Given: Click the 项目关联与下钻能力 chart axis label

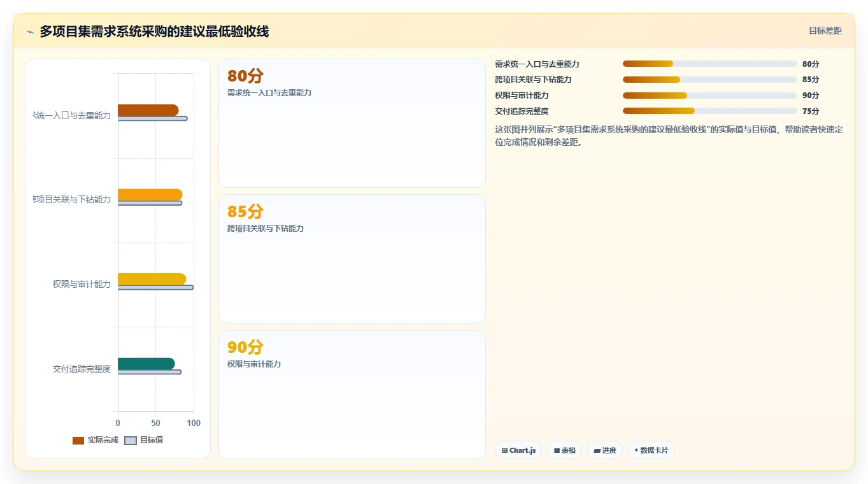Looking at the screenshot, I should (x=72, y=199).
